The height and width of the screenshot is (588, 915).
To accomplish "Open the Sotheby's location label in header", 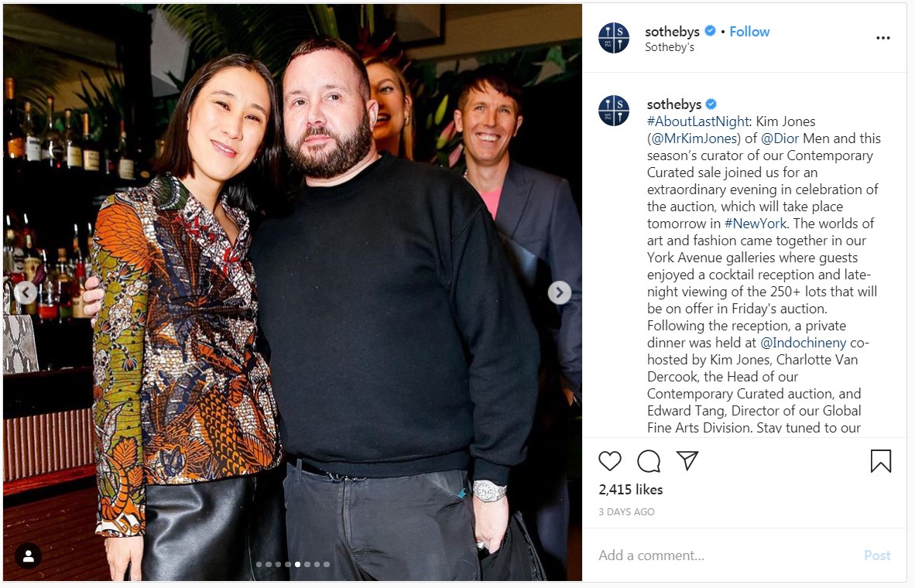I will coord(670,47).
